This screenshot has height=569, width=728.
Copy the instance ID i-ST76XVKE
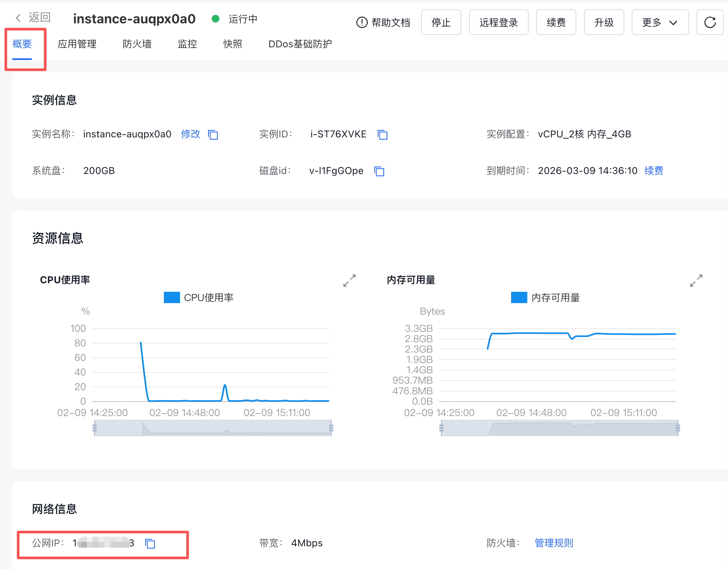tap(382, 134)
